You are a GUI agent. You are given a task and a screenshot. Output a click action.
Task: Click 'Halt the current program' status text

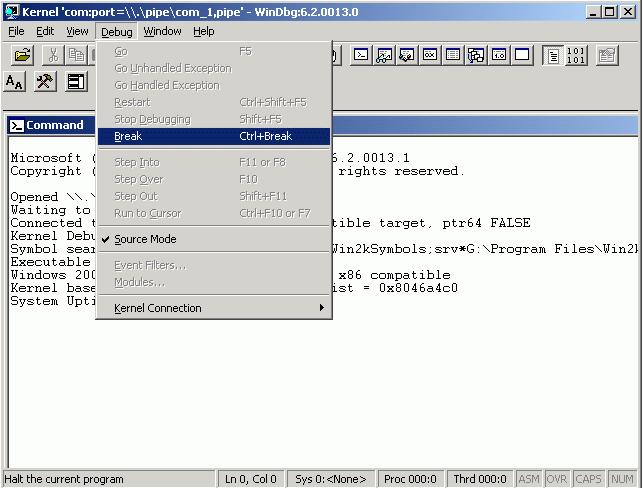point(64,479)
